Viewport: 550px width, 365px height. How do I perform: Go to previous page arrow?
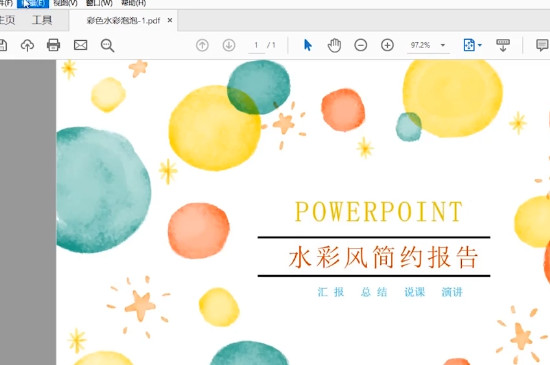[202, 45]
